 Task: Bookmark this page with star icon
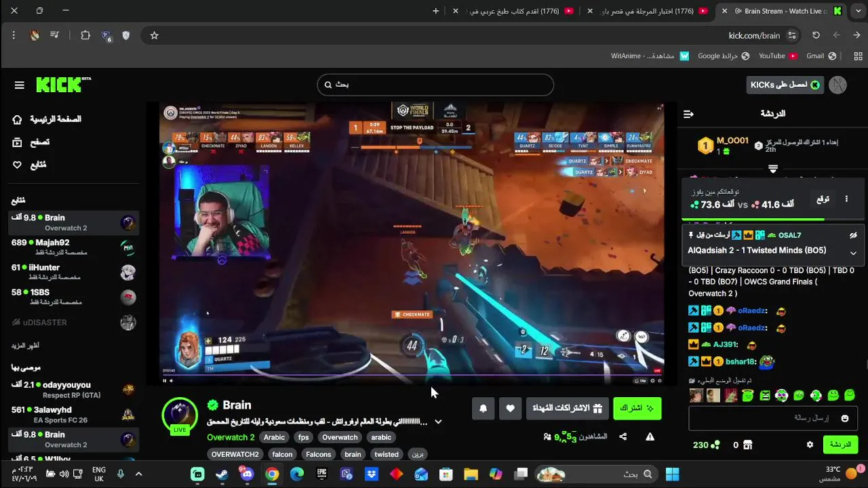tap(154, 35)
